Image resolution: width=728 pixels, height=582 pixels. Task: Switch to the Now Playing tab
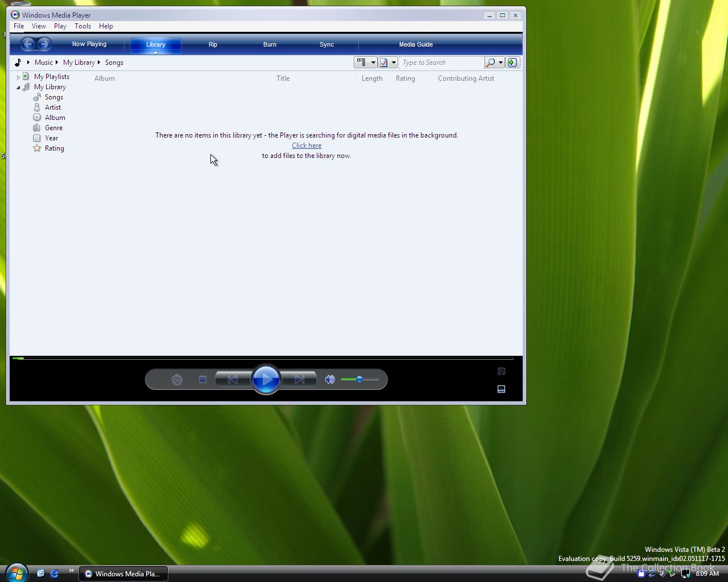pyautogui.click(x=89, y=44)
